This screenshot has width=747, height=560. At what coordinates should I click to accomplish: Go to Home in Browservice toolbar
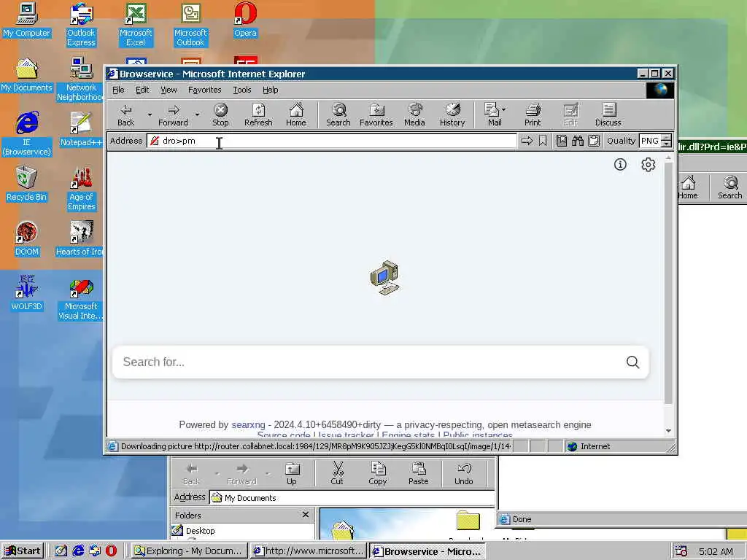tap(296, 115)
